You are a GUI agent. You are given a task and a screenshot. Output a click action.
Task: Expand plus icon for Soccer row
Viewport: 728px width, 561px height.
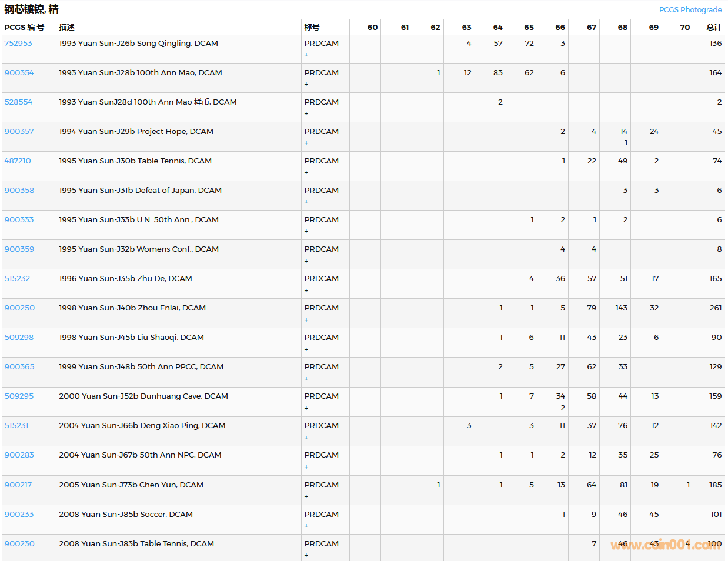pos(306,526)
